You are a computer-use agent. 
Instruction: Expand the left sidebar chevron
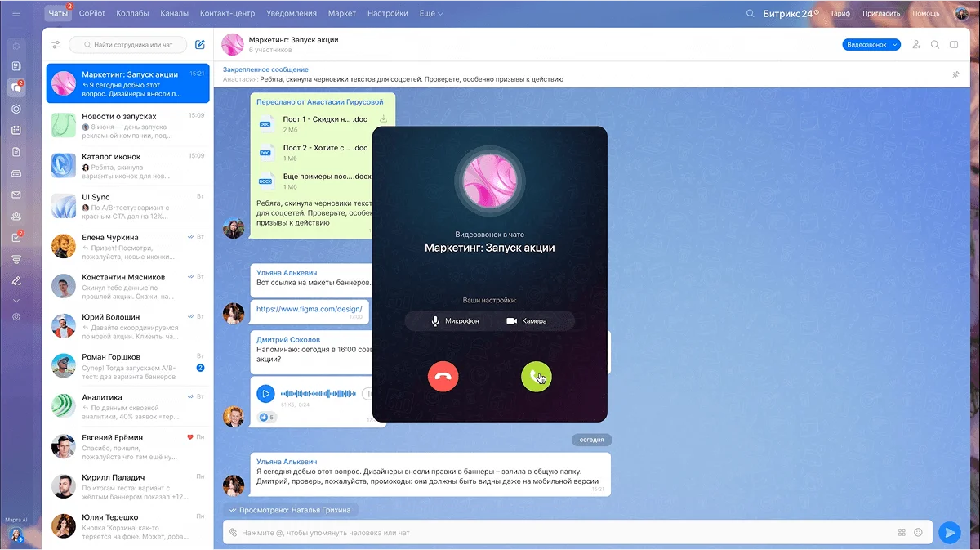(16, 301)
